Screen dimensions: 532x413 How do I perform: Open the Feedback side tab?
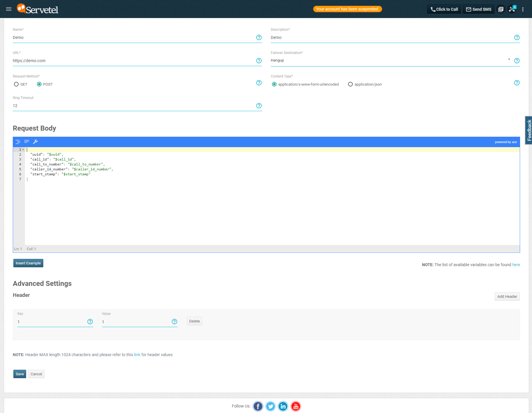click(529, 130)
